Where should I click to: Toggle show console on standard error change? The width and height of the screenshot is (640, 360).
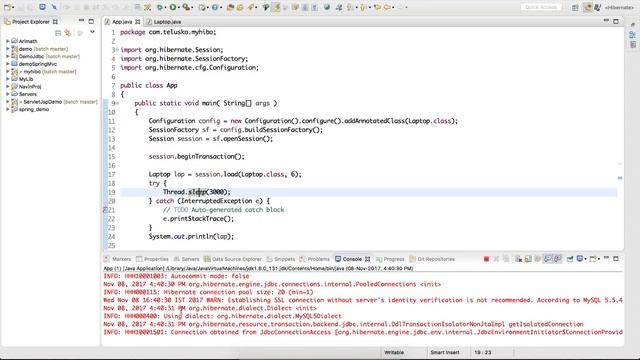[558, 259]
